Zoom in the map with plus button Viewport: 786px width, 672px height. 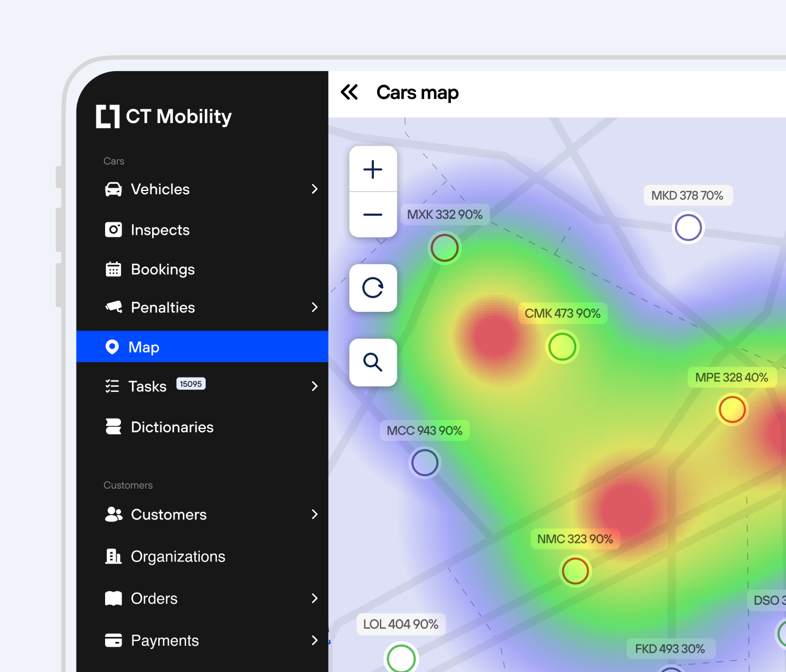click(x=373, y=169)
